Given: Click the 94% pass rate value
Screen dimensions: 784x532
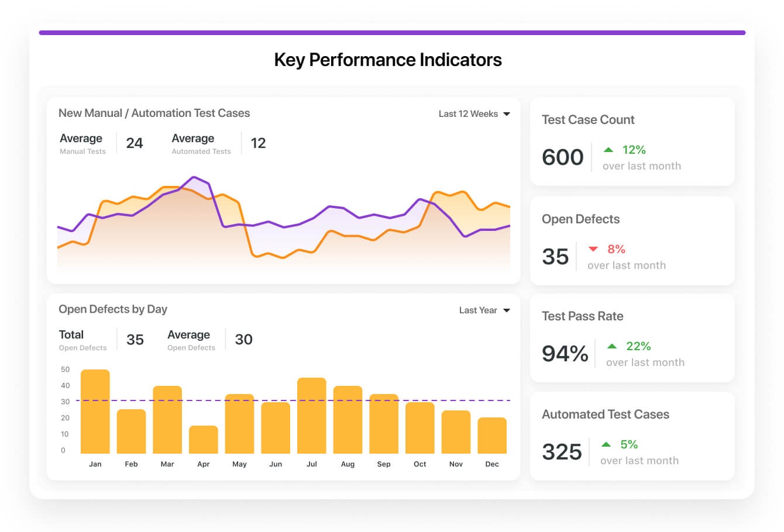Looking at the screenshot, I should coord(565,354).
